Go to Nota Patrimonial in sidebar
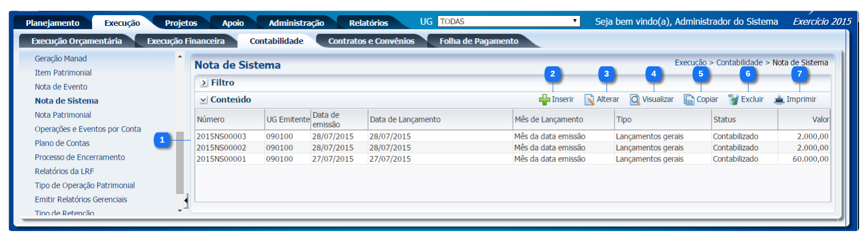Screen dimensions: 868x240 62,115
